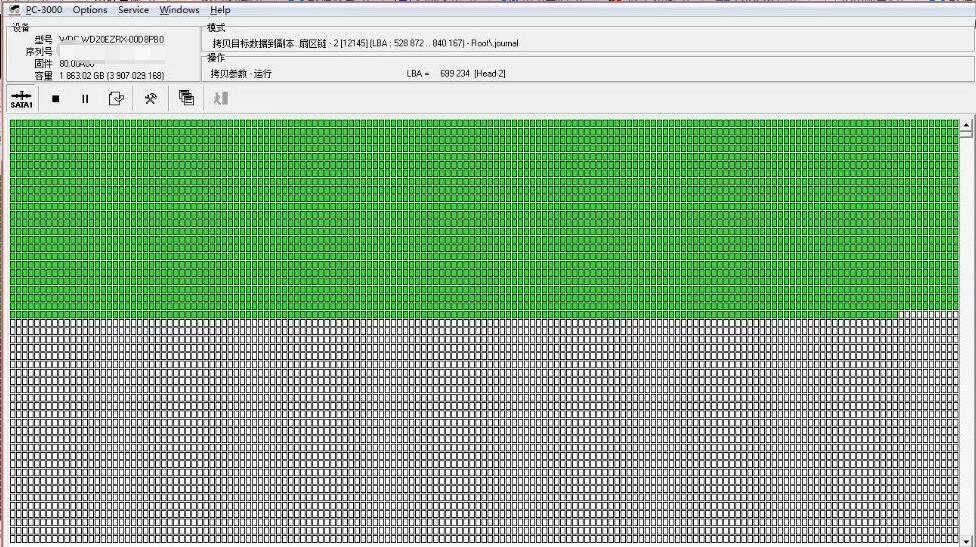Select model text WDC WD20EZRX-00D8PB0
The image size is (976, 547).
(x=111, y=39)
